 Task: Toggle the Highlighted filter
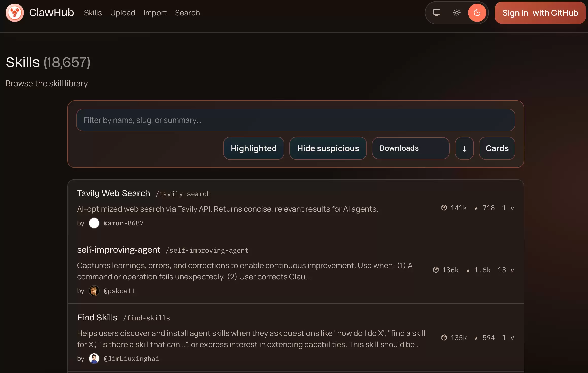254,148
